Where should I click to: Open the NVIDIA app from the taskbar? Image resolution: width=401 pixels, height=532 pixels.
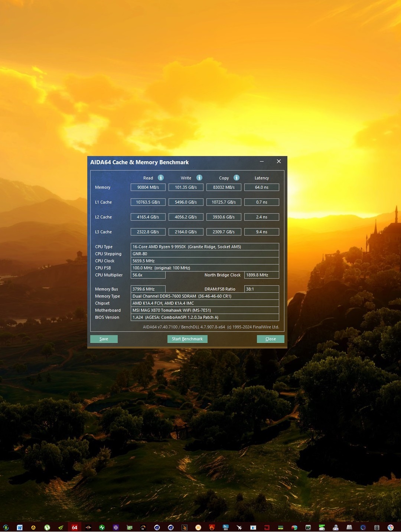tap(61, 527)
